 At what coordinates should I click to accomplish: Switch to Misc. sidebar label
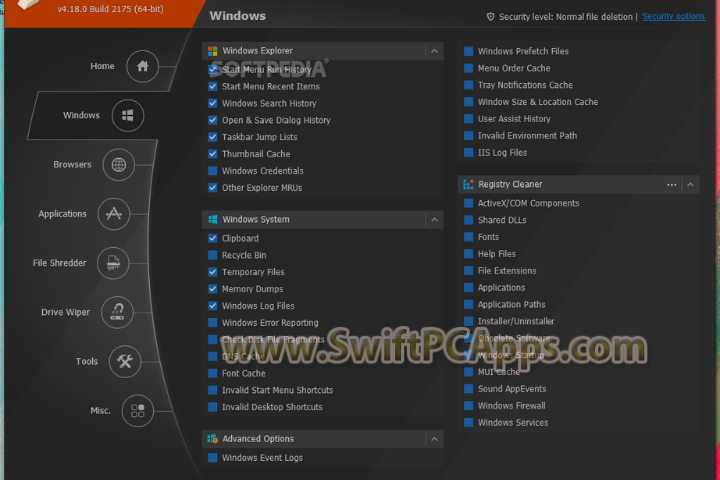point(101,411)
